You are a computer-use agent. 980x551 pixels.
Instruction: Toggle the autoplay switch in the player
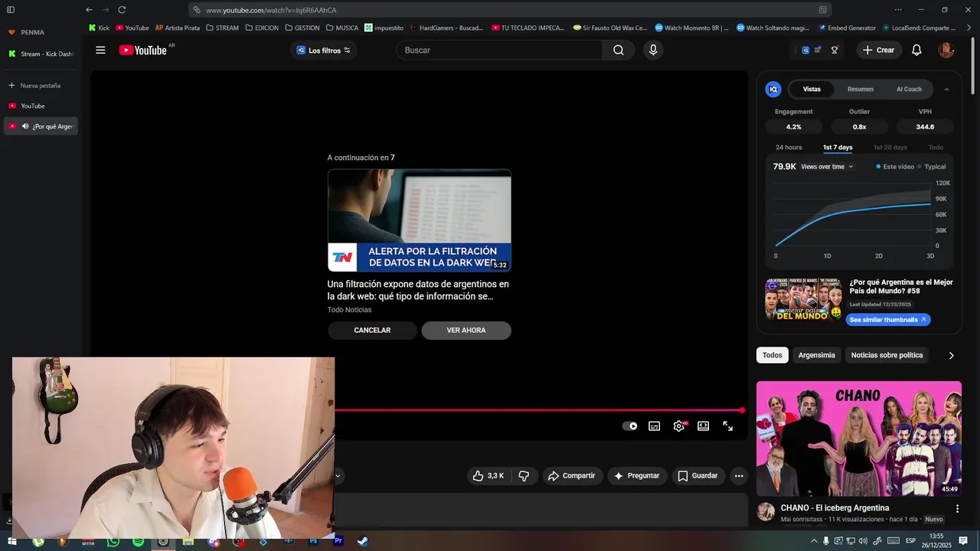[630, 426]
